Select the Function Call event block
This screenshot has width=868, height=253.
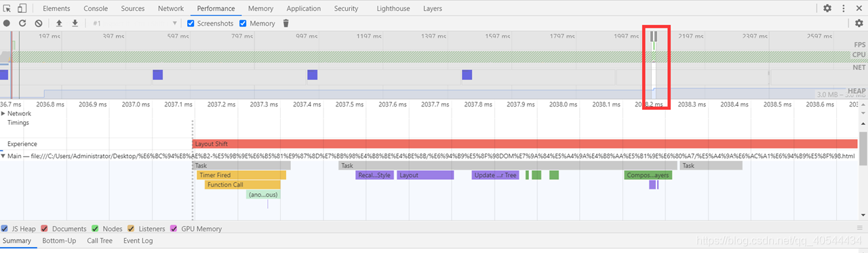[243, 184]
